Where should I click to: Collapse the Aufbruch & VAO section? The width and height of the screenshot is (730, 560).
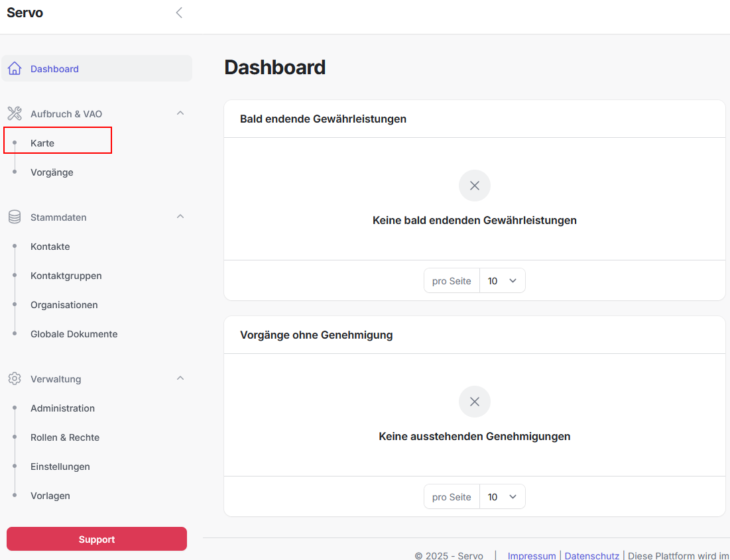tap(180, 113)
